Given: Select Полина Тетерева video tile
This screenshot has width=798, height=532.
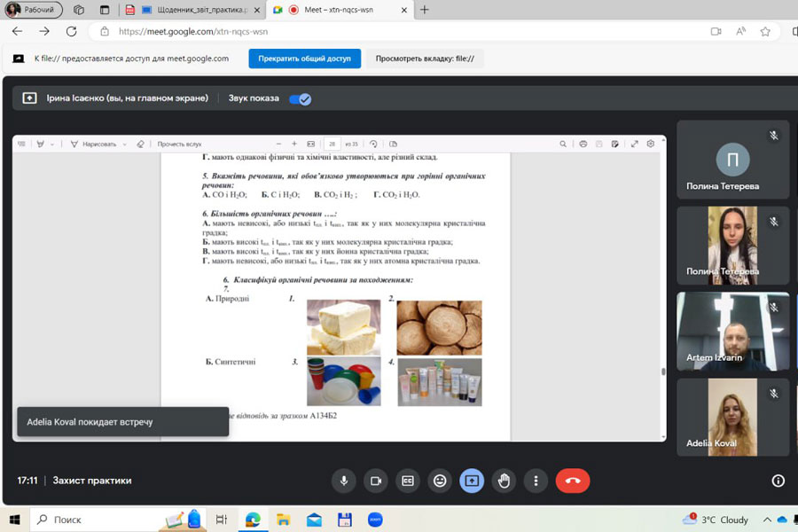Looking at the screenshot, I should click(733, 246).
